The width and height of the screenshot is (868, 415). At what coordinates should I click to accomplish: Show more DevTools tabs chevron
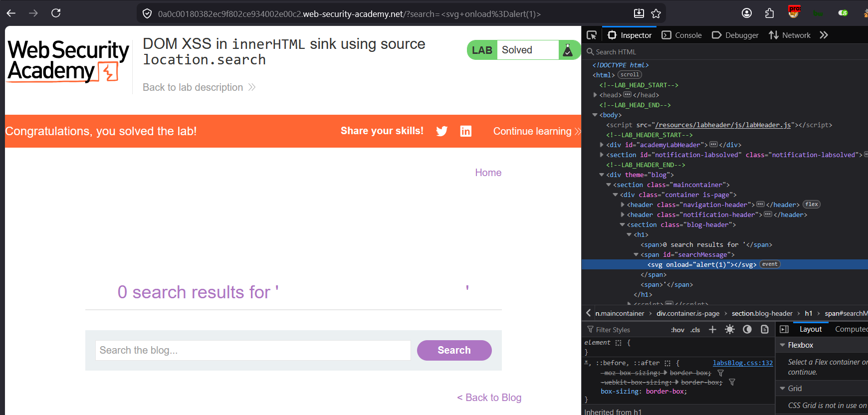pyautogui.click(x=824, y=35)
